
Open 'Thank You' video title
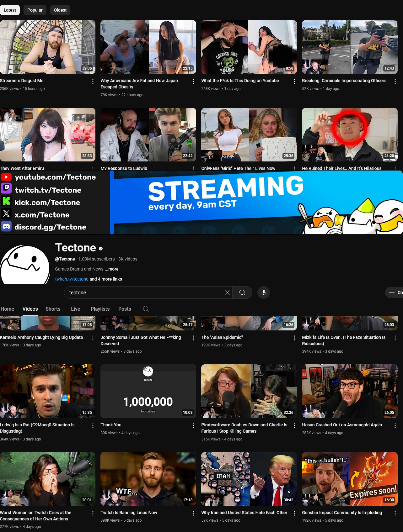click(111, 425)
